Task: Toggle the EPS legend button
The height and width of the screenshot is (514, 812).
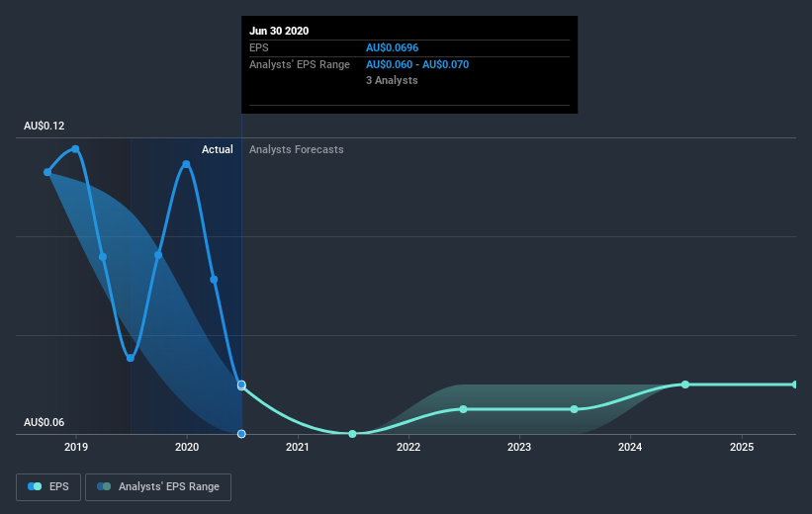Action: (x=48, y=486)
